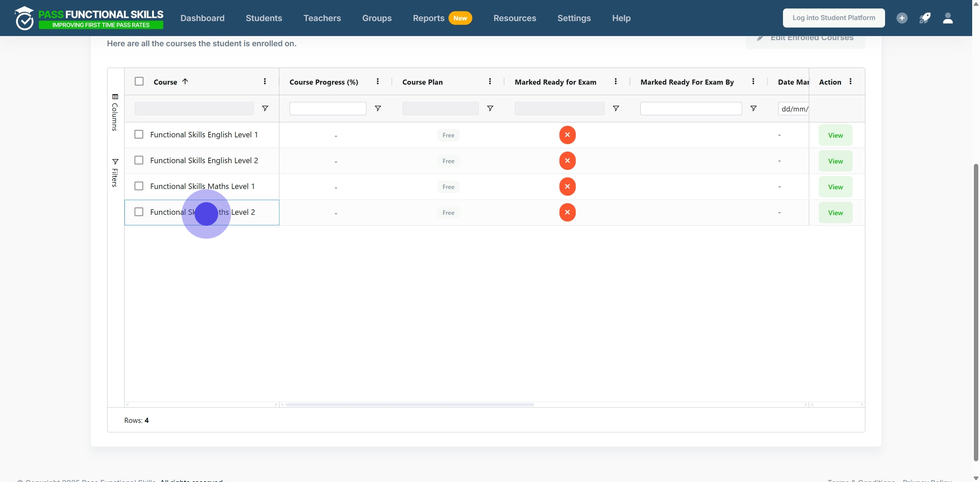Open Course Plan column options menu
Viewport: 980px width, 482px height.
click(x=490, y=81)
